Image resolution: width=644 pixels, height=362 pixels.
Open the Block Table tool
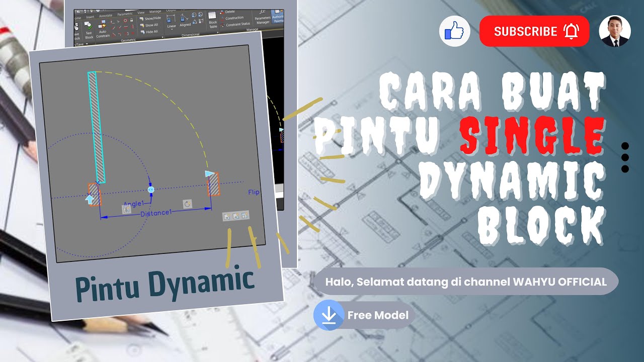click(x=213, y=20)
